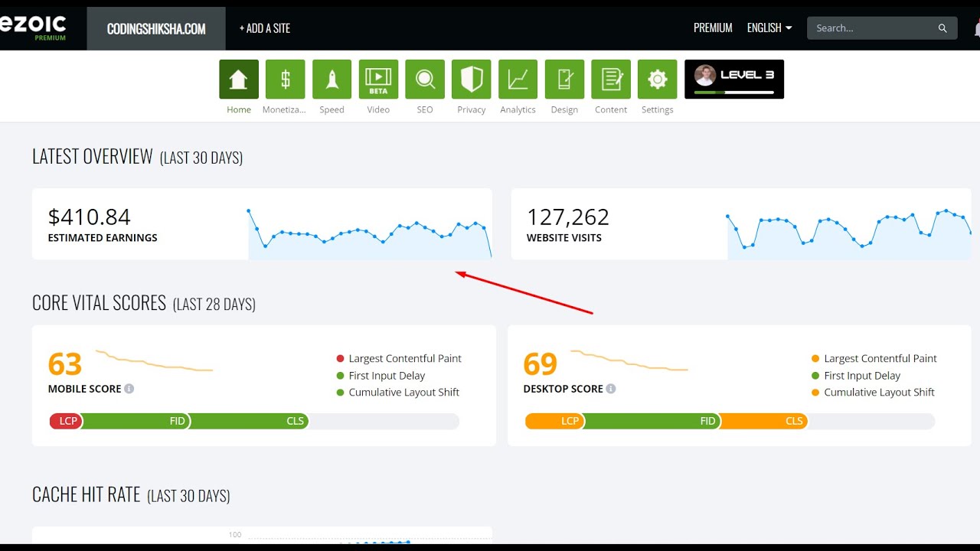Click the Premium link in header
Image resolution: width=980 pixels, height=551 pixels.
click(x=713, y=28)
